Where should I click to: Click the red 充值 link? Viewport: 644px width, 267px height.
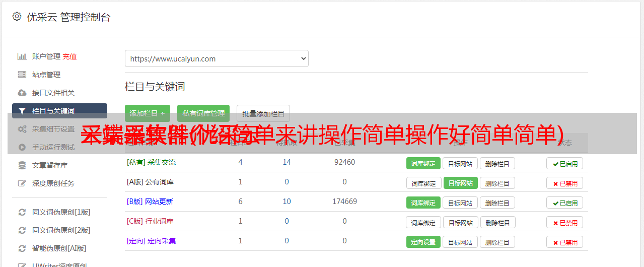[x=69, y=56]
